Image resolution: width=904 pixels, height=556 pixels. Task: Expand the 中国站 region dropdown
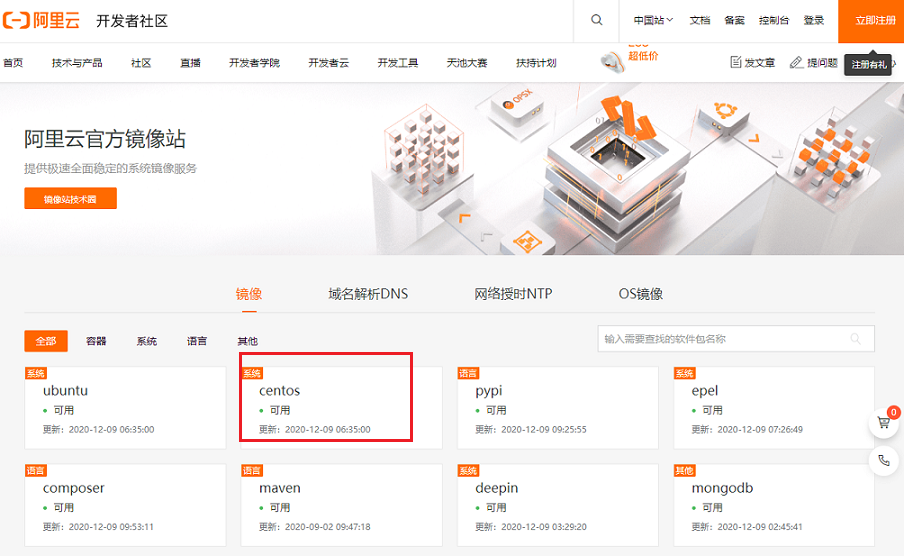[x=653, y=20]
